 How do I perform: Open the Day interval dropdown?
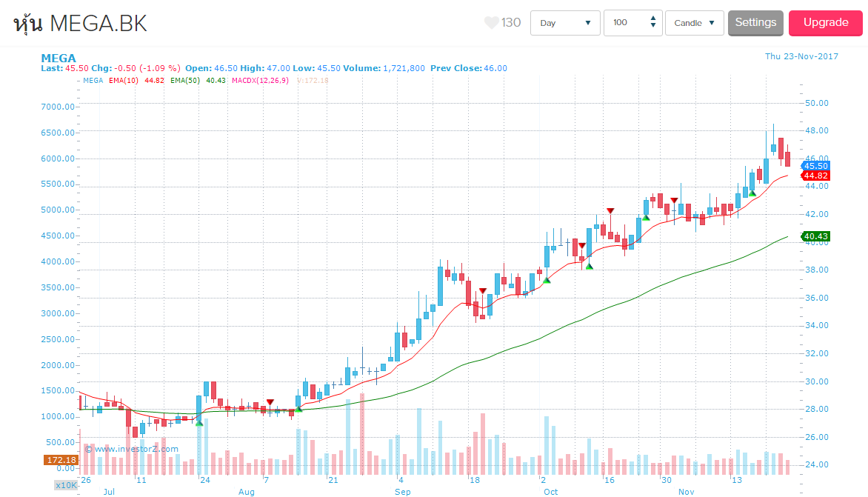tap(565, 23)
